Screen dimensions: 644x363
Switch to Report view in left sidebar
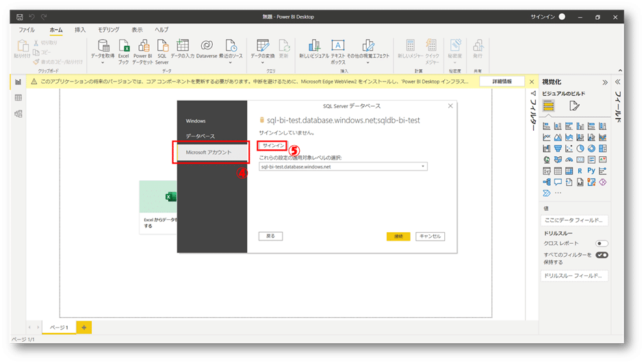tap(18, 82)
